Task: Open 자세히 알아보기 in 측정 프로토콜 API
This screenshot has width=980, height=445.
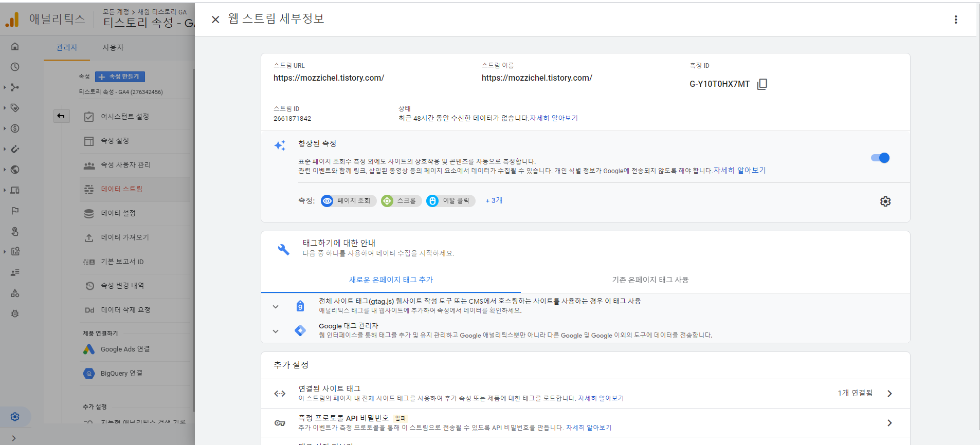Action: (x=589, y=428)
